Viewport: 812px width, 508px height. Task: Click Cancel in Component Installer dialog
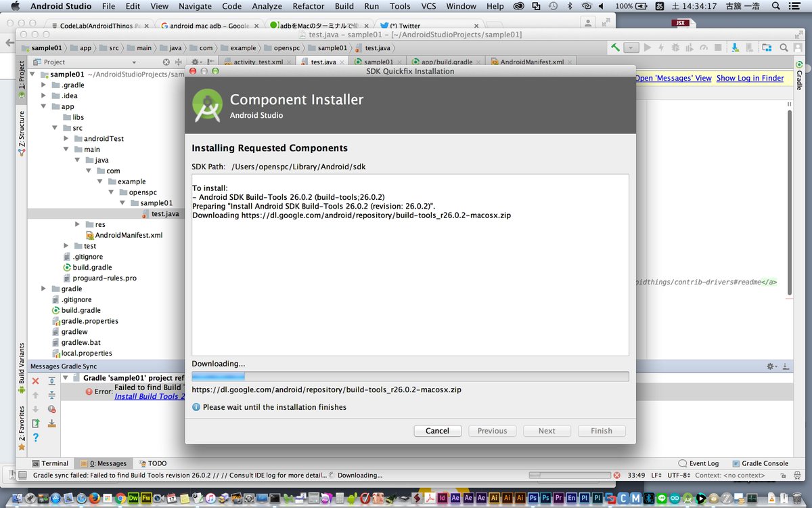tap(437, 431)
